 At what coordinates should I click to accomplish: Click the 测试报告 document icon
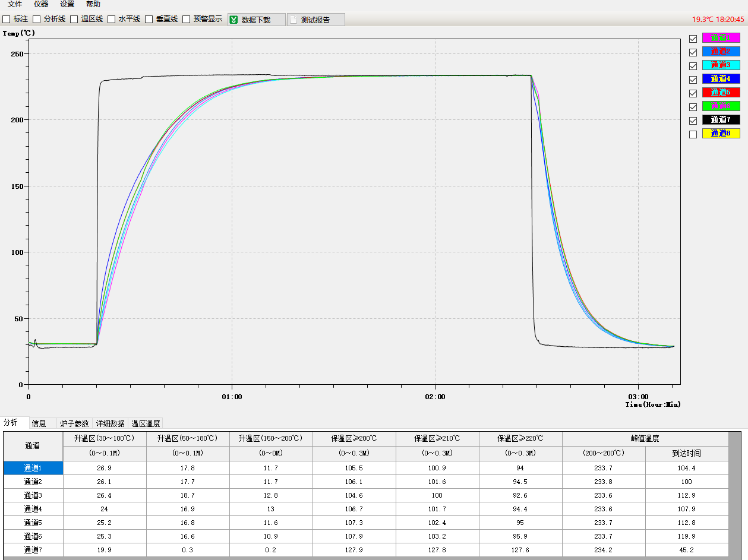293,20
